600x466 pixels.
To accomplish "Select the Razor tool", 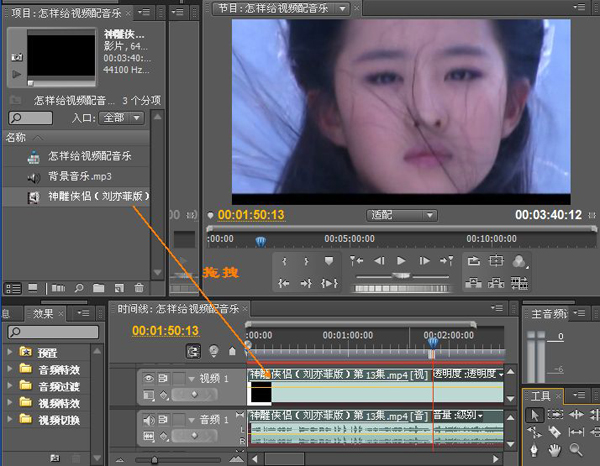I will coord(554,432).
